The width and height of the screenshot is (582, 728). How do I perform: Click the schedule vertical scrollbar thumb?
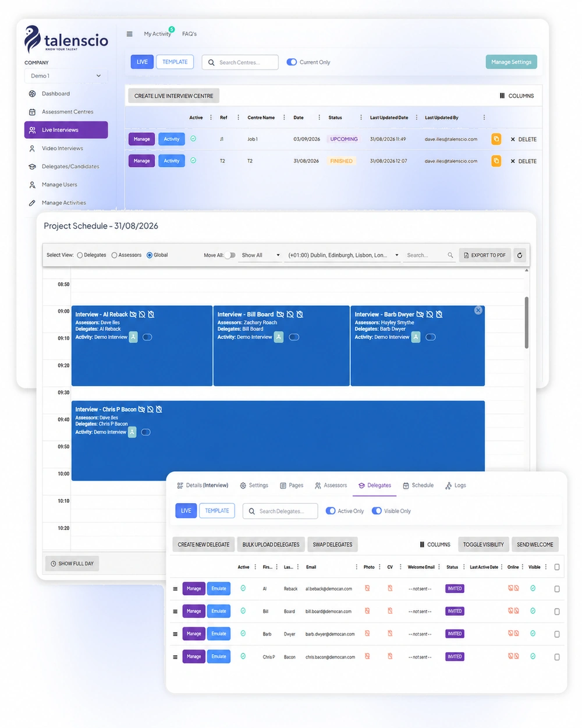tap(527, 322)
